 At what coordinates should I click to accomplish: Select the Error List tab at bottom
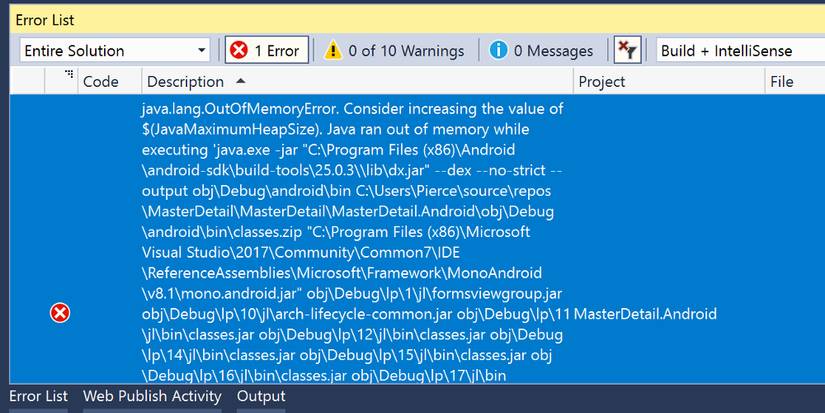[38, 397]
